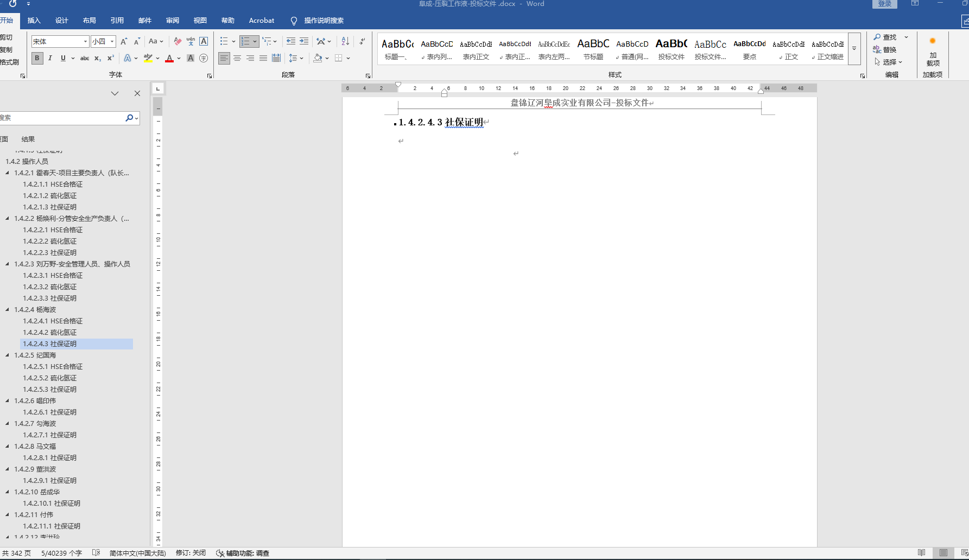Open the 引用 ribbon tab
969x560 pixels.
tap(117, 21)
